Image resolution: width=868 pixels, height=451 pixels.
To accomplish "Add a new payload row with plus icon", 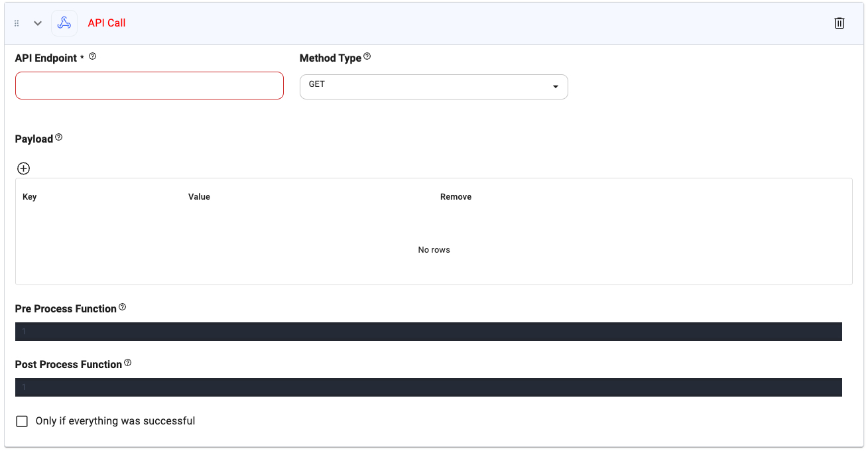I will pyautogui.click(x=23, y=168).
